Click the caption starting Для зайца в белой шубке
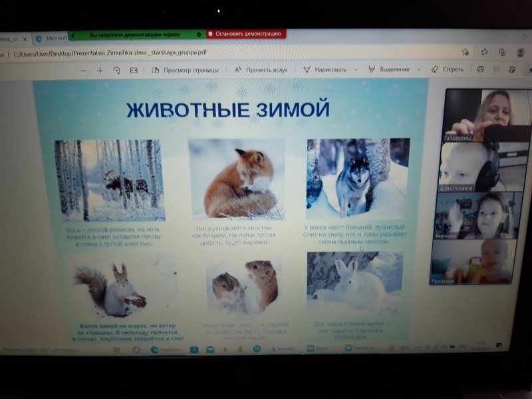 pos(351,330)
